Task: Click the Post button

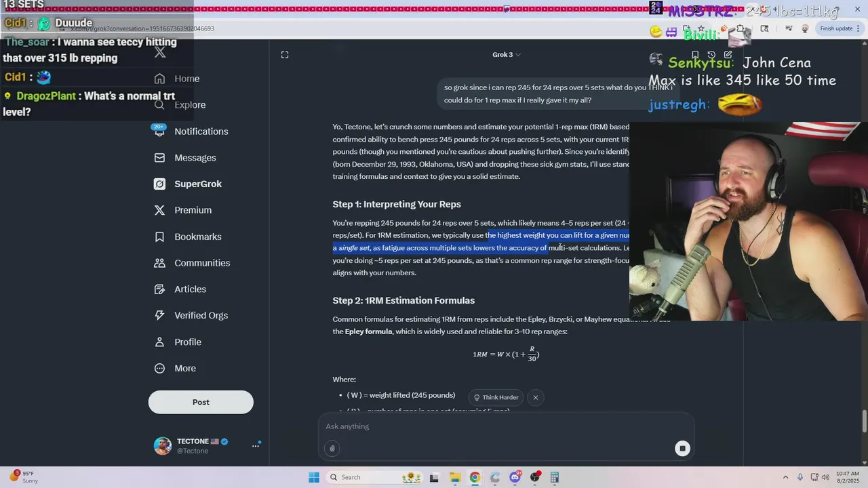Action: pos(201,402)
